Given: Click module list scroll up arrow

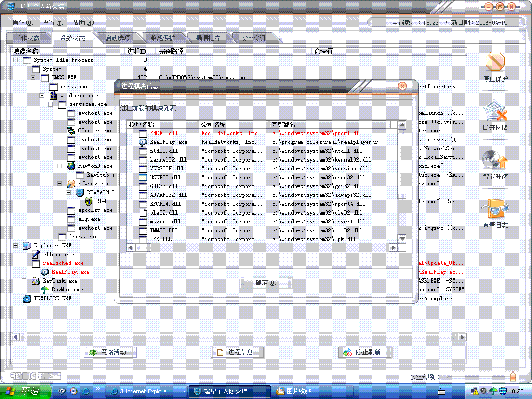Looking at the screenshot, I should click(x=402, y=125).
